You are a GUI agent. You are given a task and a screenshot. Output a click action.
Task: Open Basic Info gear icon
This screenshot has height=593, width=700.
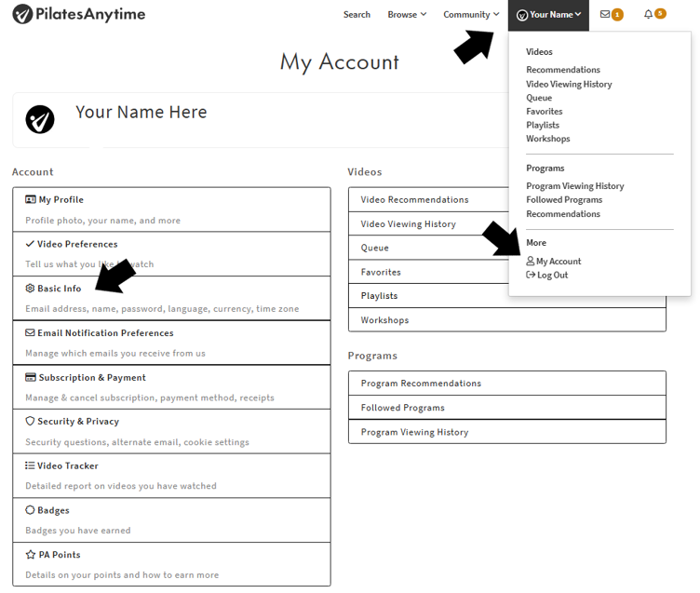[30, 288]
